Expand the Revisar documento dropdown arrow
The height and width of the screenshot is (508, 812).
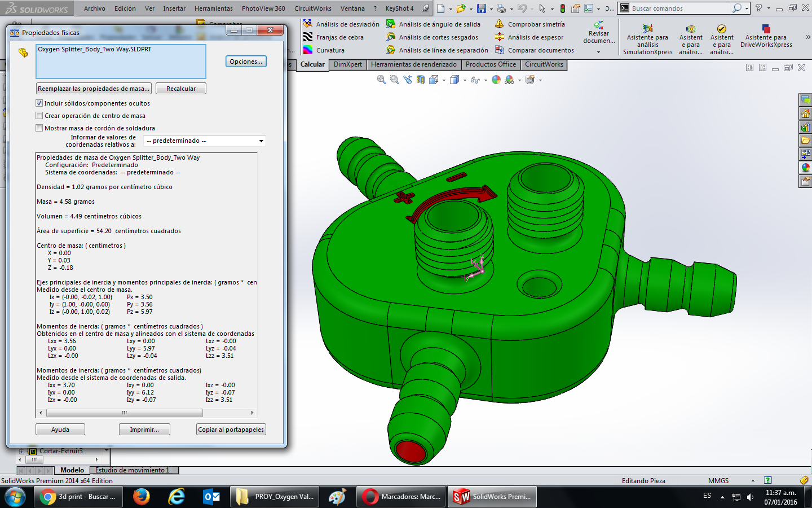pyautogui.click(x=598, y=52)
